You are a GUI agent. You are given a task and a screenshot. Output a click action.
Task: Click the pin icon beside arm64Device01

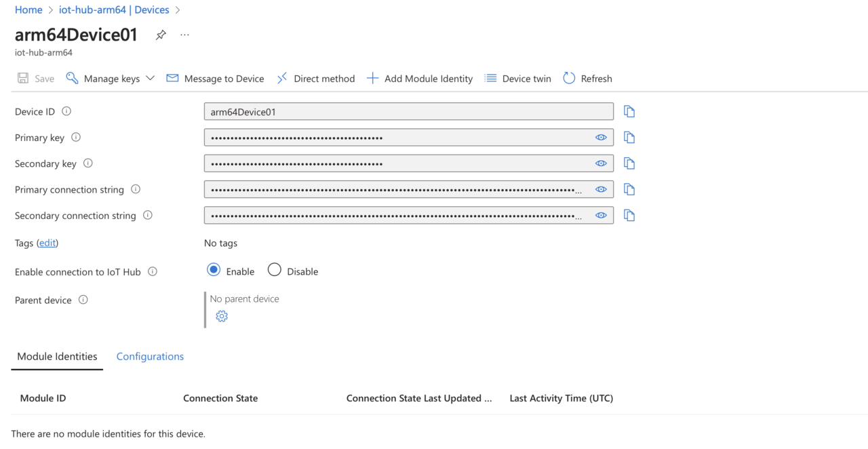coord(161,35)
